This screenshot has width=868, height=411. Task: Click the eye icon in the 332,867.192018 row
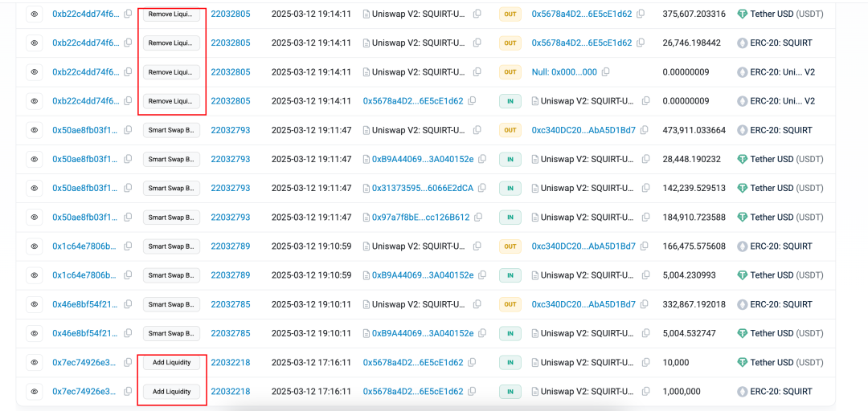pos(35,304)
